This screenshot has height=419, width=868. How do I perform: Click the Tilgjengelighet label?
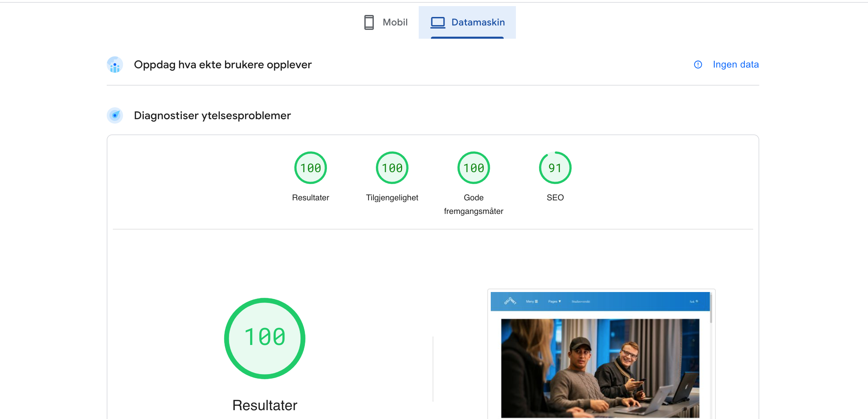pos(392,198)
